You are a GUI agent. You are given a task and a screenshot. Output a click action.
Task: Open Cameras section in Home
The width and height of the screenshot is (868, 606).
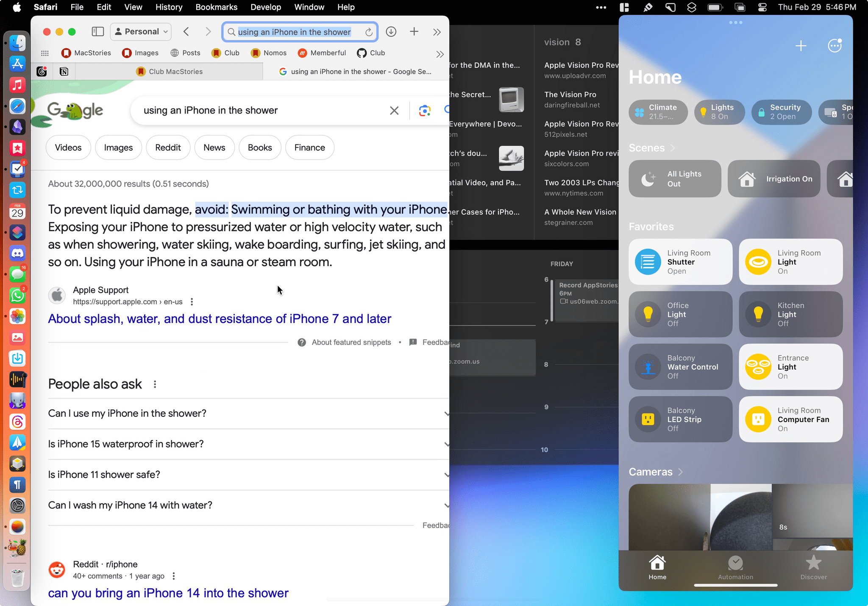[x=656, y=472]
